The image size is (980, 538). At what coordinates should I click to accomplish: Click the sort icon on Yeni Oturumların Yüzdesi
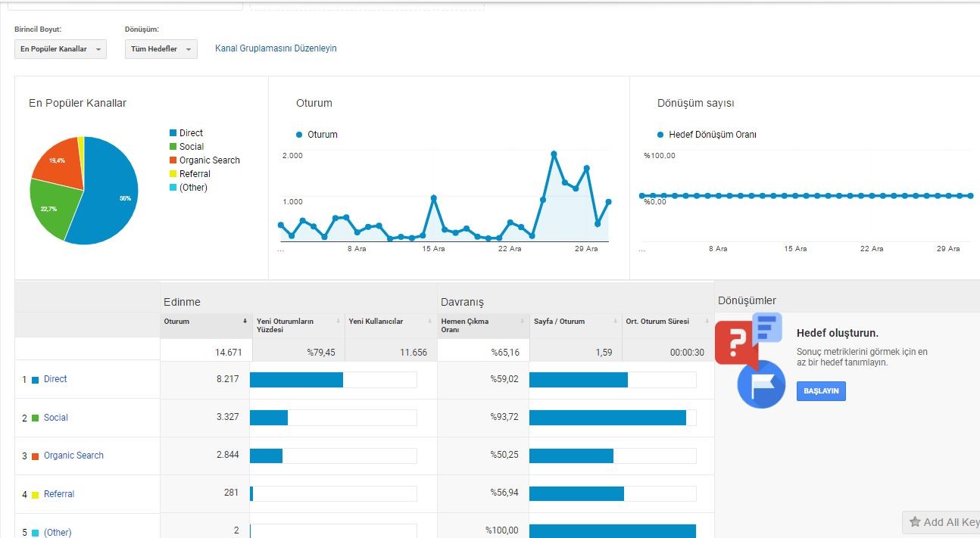click(338, 322)
